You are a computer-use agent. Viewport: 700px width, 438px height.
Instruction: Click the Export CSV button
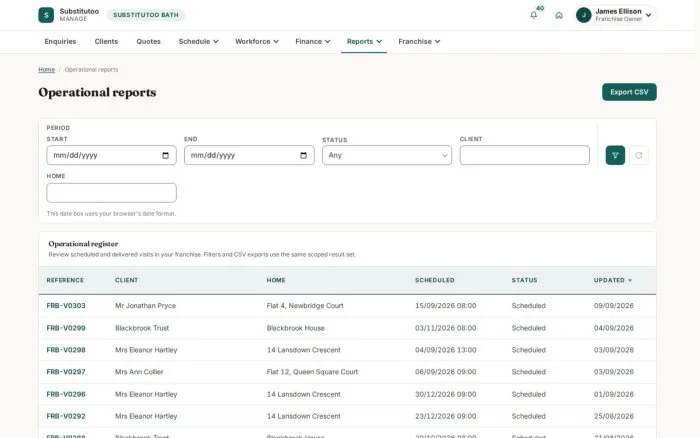click(629, 92)
